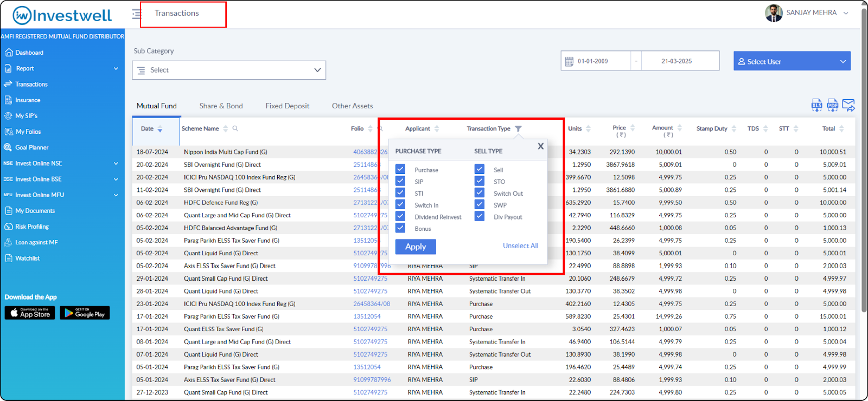Open the Select User dropdown

[x=792, y=61]
